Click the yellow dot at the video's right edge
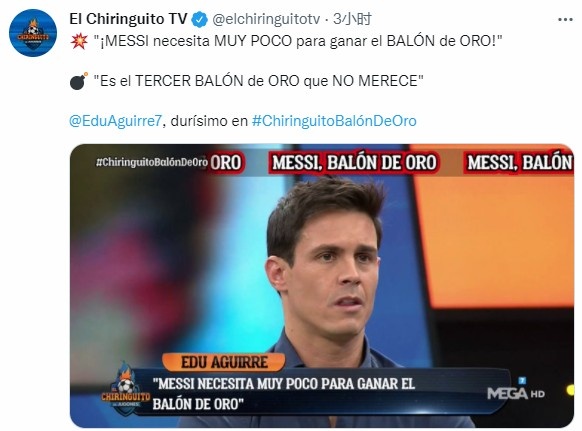 click(x=570, y=390)
